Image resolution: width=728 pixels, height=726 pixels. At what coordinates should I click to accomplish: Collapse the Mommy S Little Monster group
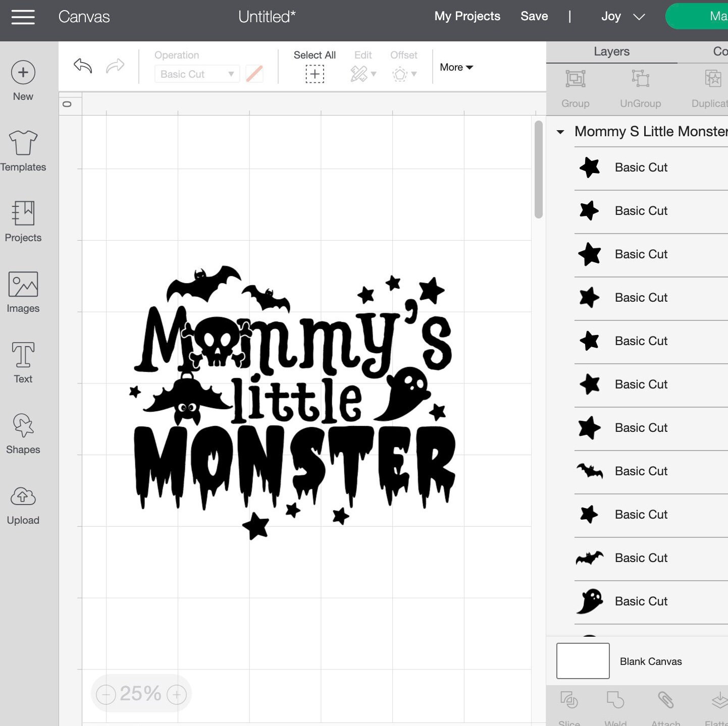coord(560,132)
